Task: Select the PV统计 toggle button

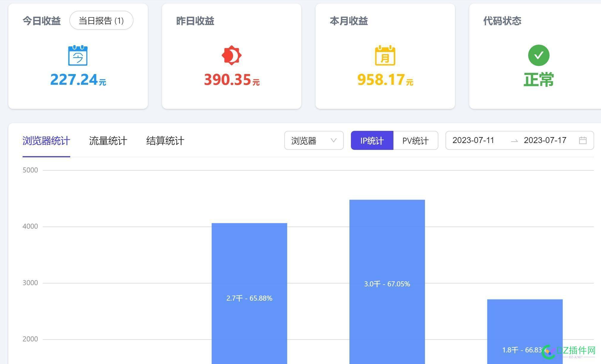Action: (415, 140)
